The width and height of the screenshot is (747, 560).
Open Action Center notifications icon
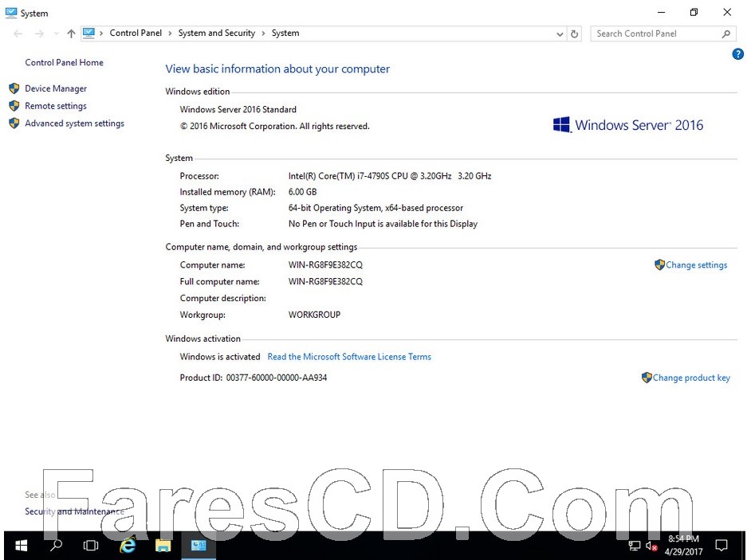pos(721,545)
